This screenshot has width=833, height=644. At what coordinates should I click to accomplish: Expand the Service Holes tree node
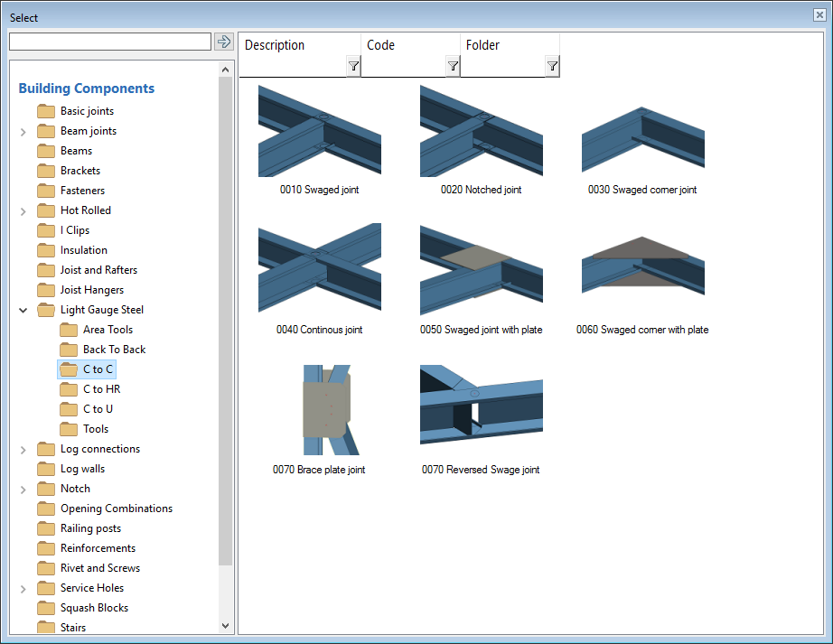(23, 589)
